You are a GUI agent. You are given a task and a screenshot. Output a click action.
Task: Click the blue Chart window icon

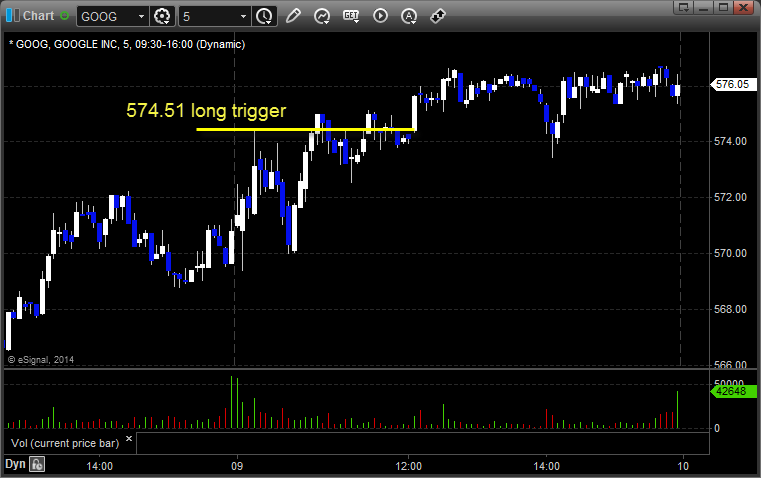click(13, 16)
